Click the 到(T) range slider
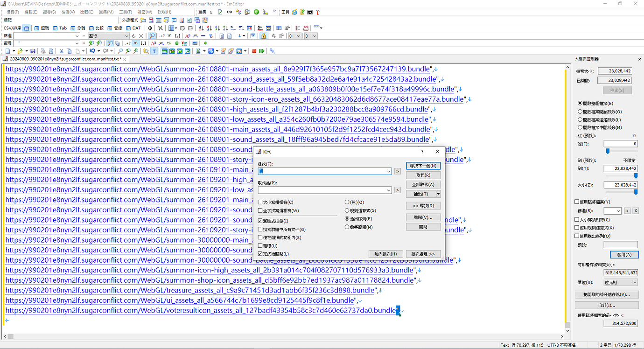644x349 pixels. 636,175
